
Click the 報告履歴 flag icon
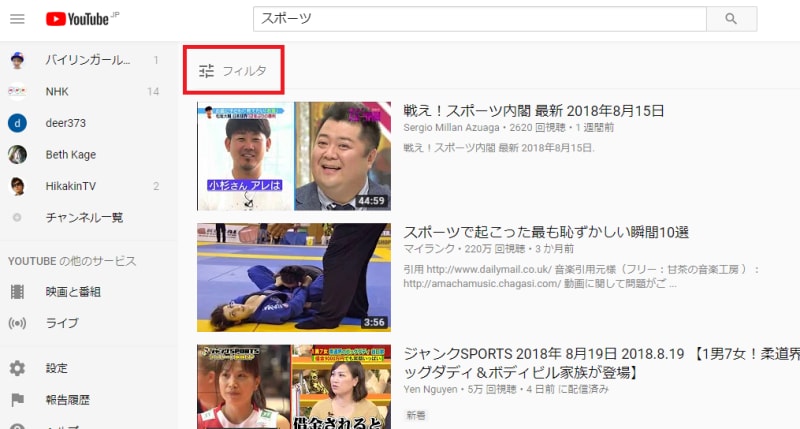pos(17,400)
